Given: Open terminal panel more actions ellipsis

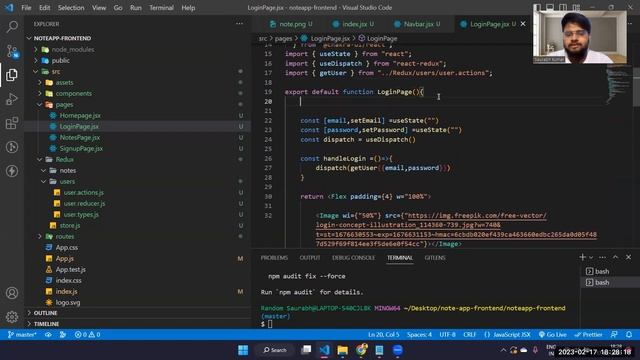Looking at the screenshot, I should (x=602, y=257).
